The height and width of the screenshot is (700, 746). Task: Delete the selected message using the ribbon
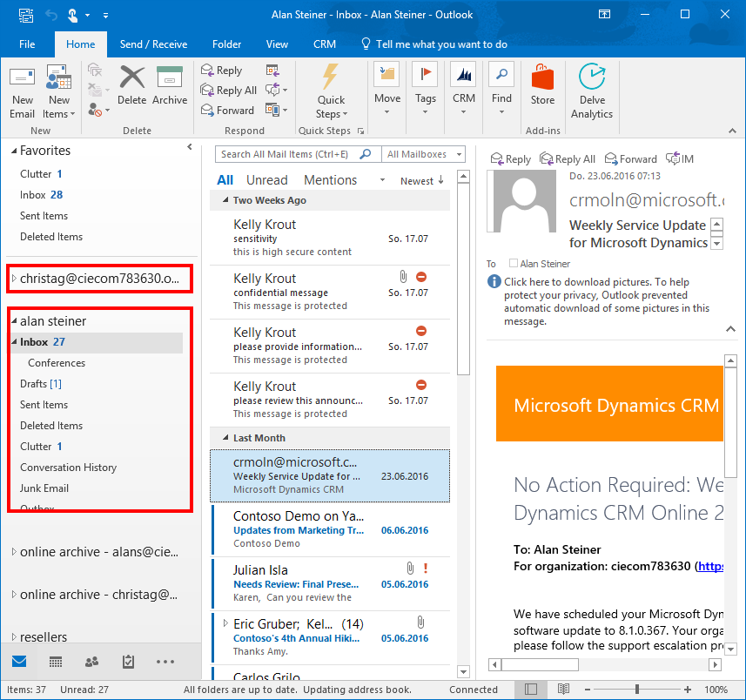tap(131, 86)
